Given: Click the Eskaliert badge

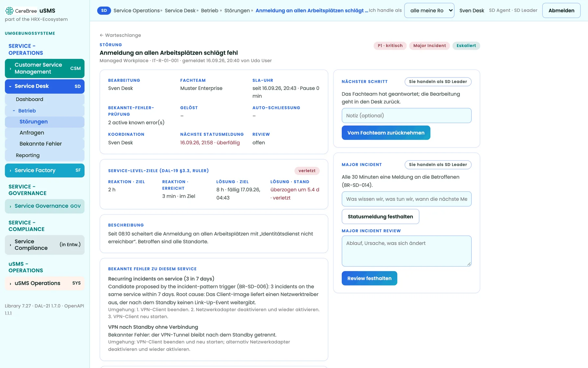Looking at the screenshot, I should click(466, 46).
